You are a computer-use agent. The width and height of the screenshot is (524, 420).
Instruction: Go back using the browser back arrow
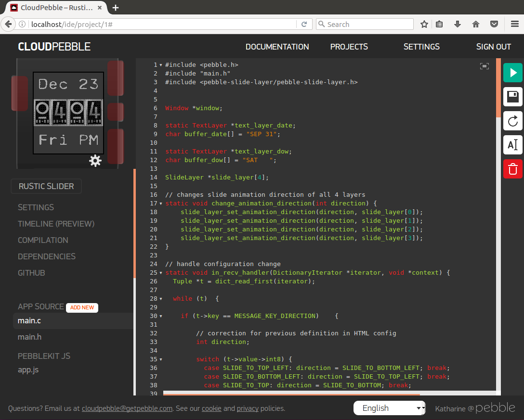click(8, 24)
